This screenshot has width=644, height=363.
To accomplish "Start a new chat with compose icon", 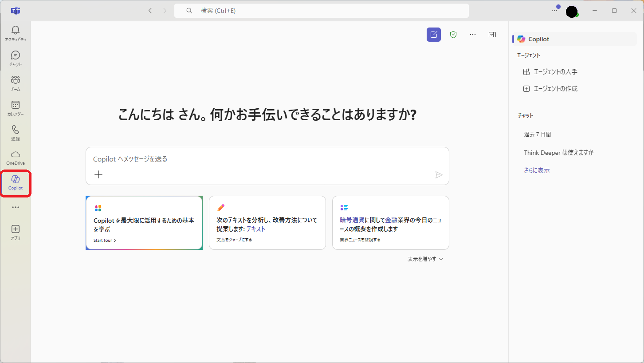I will pos(434,35).
